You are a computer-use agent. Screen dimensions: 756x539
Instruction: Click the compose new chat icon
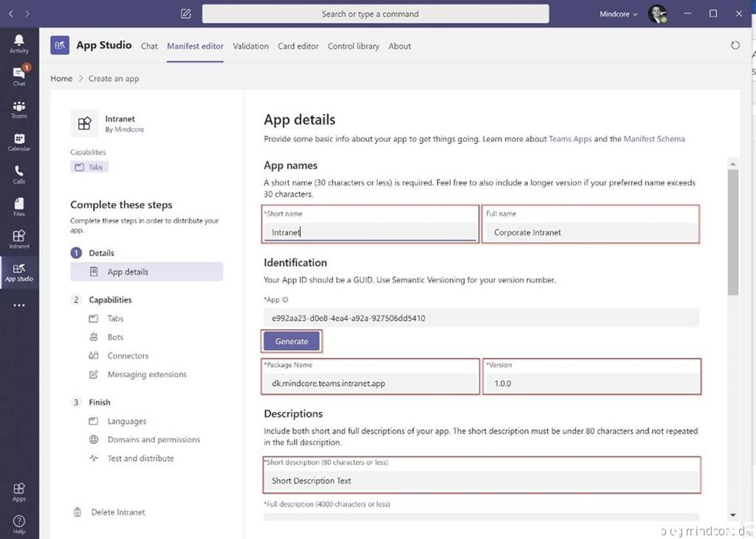(186, 13)
